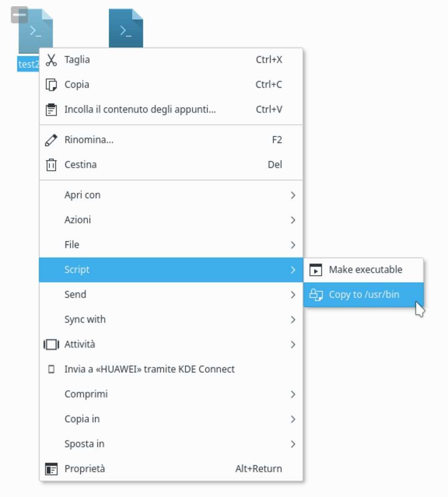Image resolution: width=448 pixels, height=497 pixels.
Task: Select Sync with menu entry
Action: click(x=85, y=319)
